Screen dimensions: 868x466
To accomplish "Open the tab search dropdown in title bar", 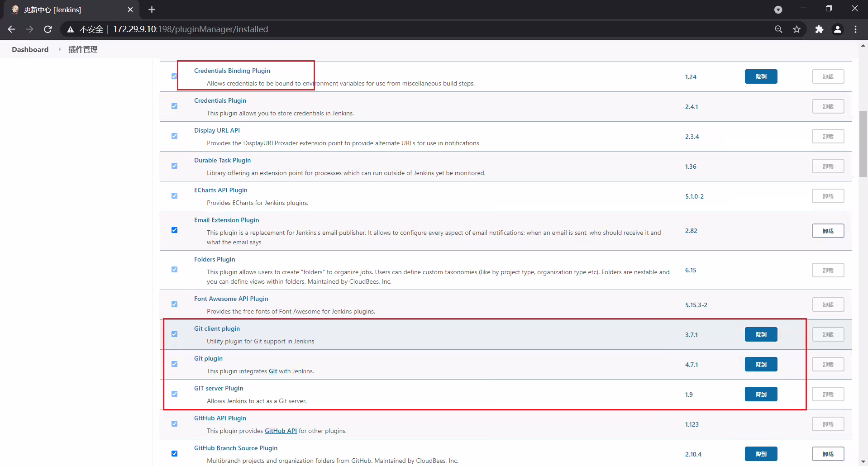I will [x=778, y=10].
